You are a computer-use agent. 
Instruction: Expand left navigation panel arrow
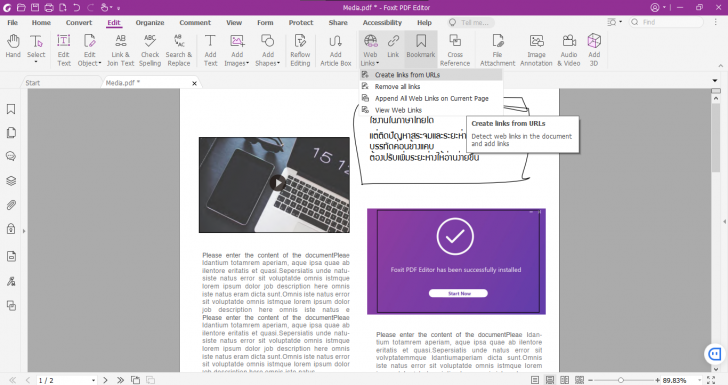[x=24, y=231]
